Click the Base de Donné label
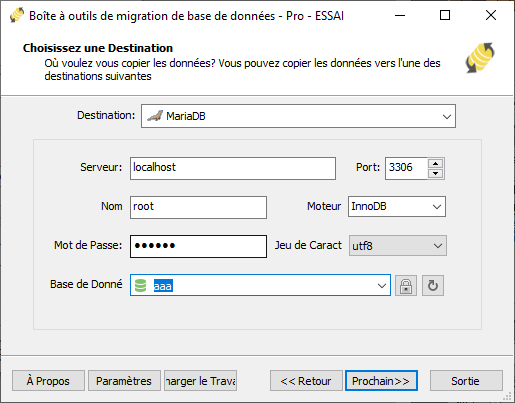Viewport: 515px width, 403px height. coord(86,284)
